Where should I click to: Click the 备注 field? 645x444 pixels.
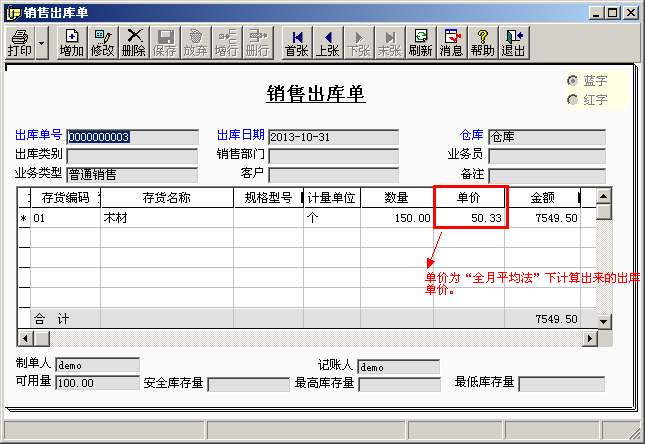pos(547,175)
